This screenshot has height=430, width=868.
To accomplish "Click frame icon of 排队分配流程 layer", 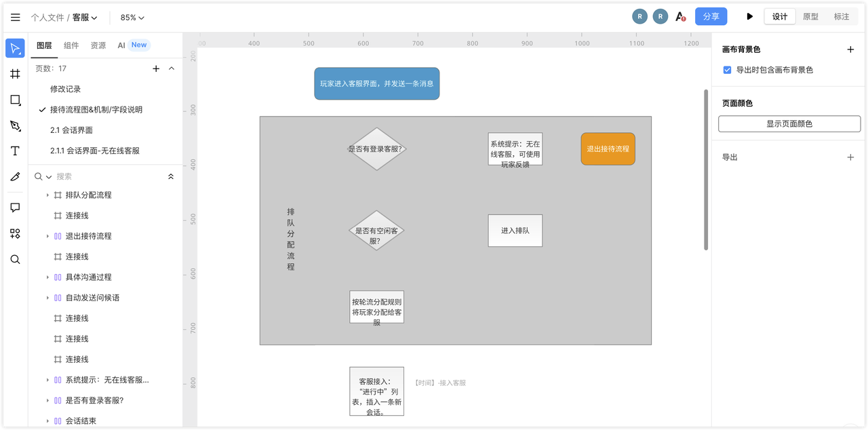I will 58,195.
